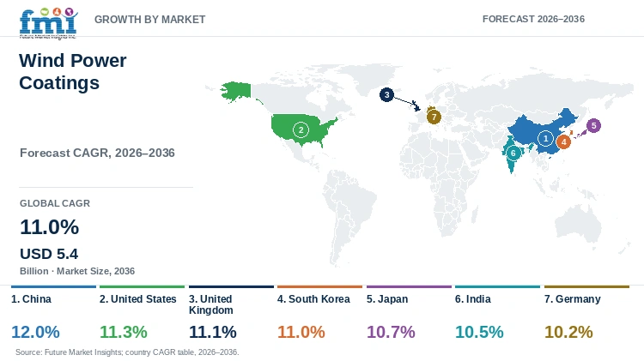Click orange marker 4 on South Korea
The width and height of the screenshot is (644, 361).
coord(563,142)
